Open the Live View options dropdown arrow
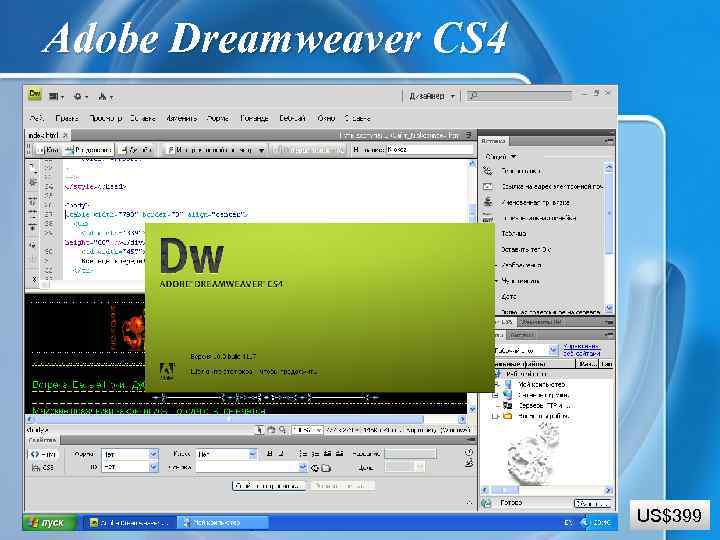 pos(261,150)
